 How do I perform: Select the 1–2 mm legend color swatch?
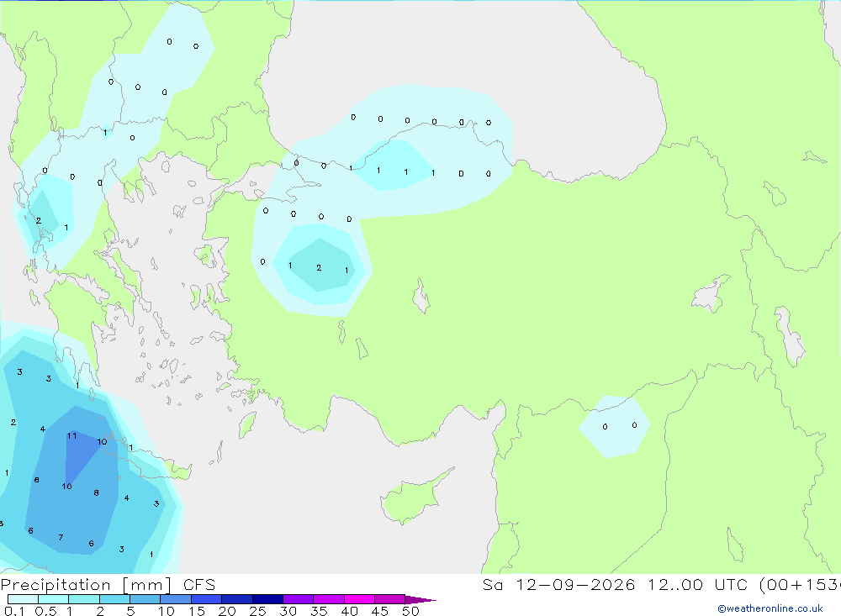(83, 599)
